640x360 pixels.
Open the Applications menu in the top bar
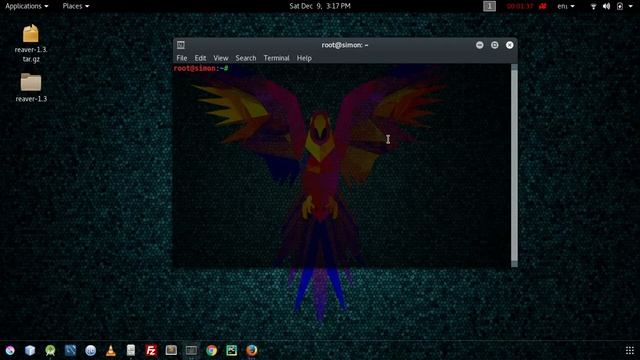(27, 6)
